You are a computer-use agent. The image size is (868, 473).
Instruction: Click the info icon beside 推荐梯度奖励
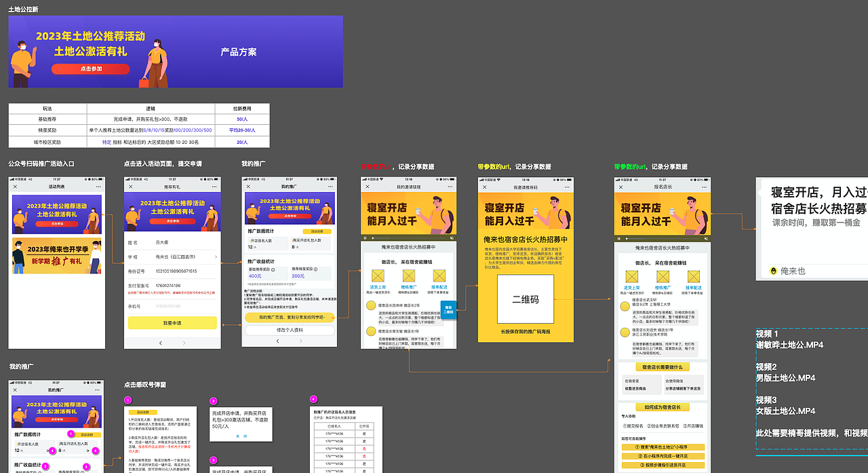click(x=316, y=269)
